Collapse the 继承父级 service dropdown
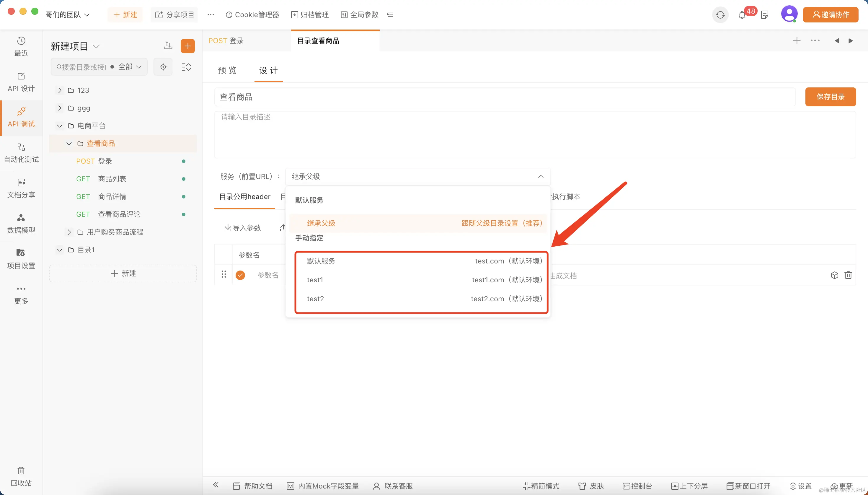Viewport: 868px width, 495px height. (540, 176)
